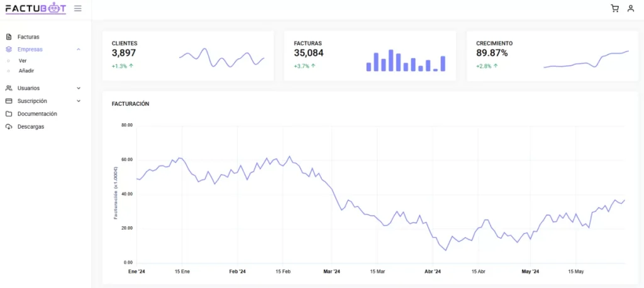Go to Documentación page
The width and height of the screenshot is (644, 288).
click(x=37, y=114)
